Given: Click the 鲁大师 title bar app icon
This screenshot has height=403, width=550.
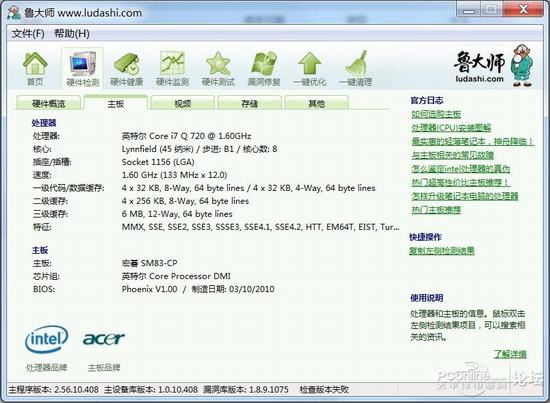Looking at the screenshot, I should [14, 13].
